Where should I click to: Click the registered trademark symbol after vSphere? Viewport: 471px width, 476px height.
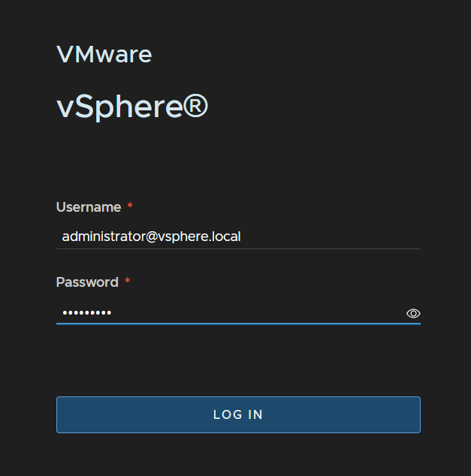click(196, 105)
